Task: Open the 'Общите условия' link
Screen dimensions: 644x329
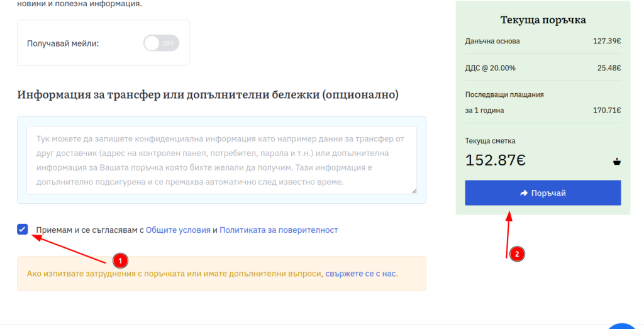Action: pyautogui.click(x=178, y=230)
